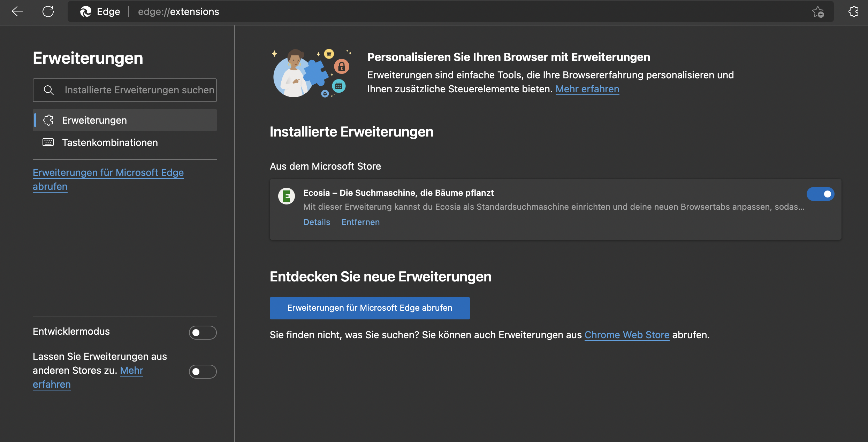This screenshot has width=868, height=442.
Task: Open Tastenkombinationen sidebar item
Action: tap(110, 142)
